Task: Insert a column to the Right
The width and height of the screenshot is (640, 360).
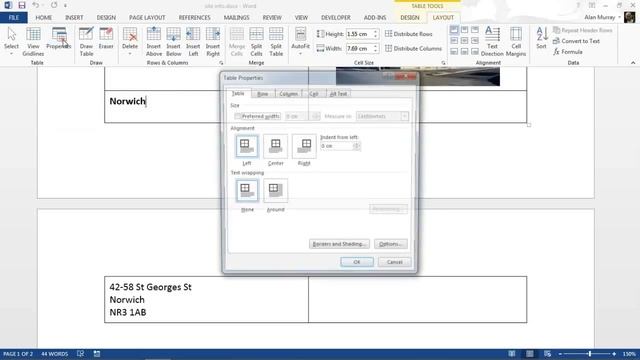Action: pos(213,42)
